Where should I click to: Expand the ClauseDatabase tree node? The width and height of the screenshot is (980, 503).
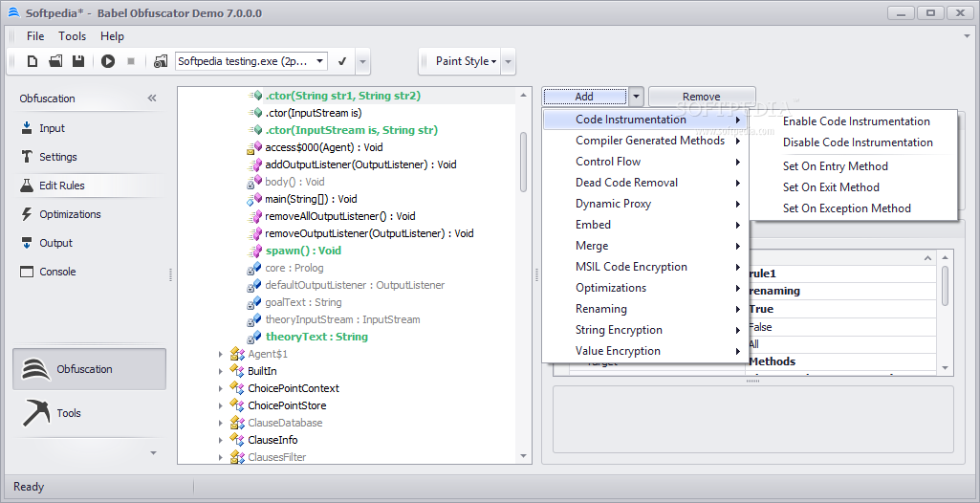pyautogui.click(x=220, y=423)
